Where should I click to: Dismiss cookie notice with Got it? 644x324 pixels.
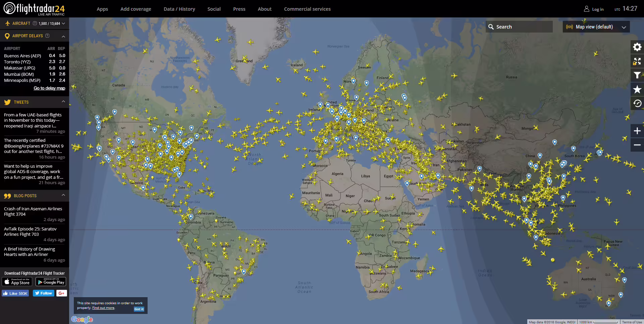(139, 309)
